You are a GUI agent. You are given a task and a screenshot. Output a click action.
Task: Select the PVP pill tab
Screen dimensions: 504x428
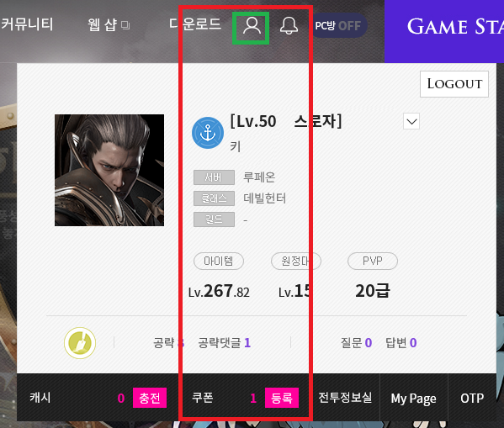373,261
